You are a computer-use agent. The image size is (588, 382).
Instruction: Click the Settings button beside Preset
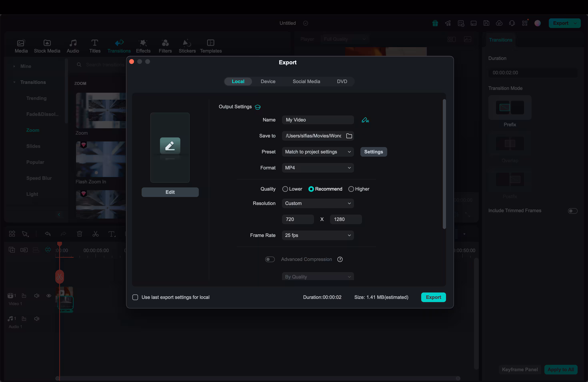[373, 152]
